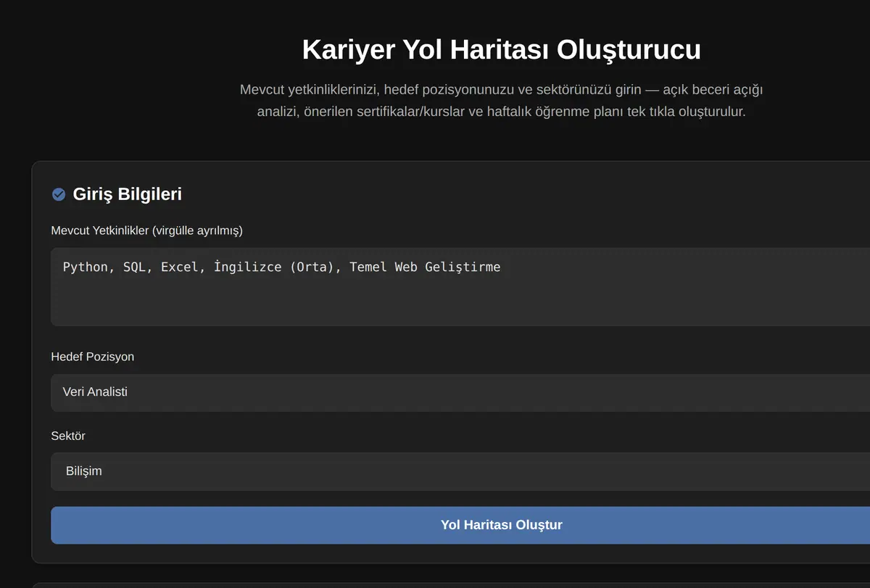The height and width of the screenshot is (588, 870).
Task: Select the Kariyer Yol Haritası Oluşturucu heading
Action: pyautogui.click(x=501, y=50)
